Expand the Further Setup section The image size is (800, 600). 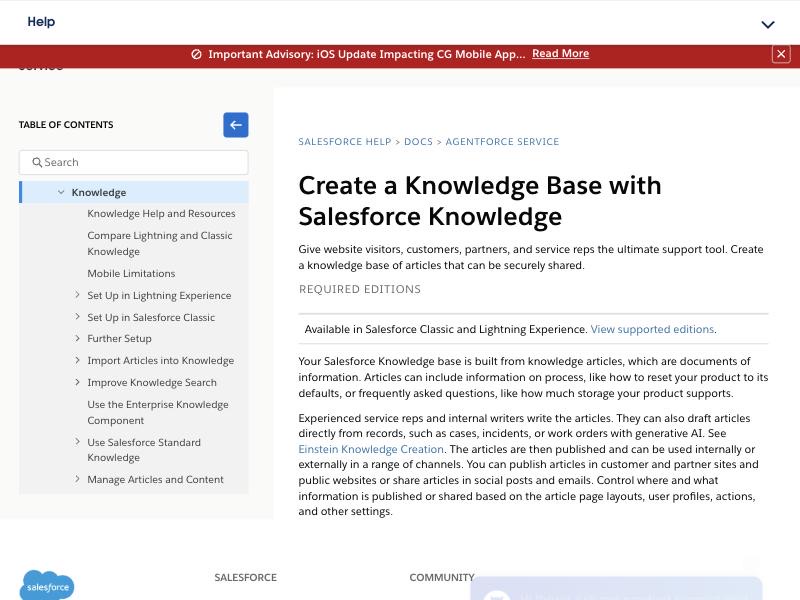coord(77,338)
